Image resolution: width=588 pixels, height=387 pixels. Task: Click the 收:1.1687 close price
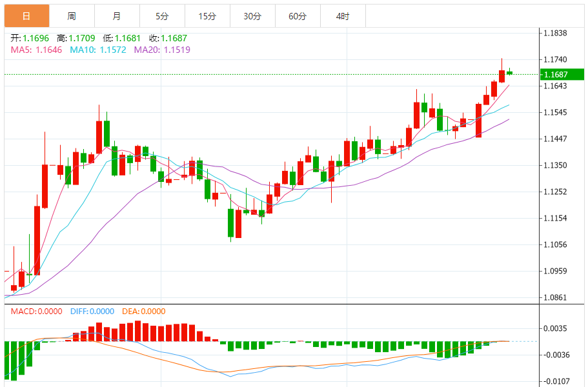pyautogui.click(x=168, y=38)
